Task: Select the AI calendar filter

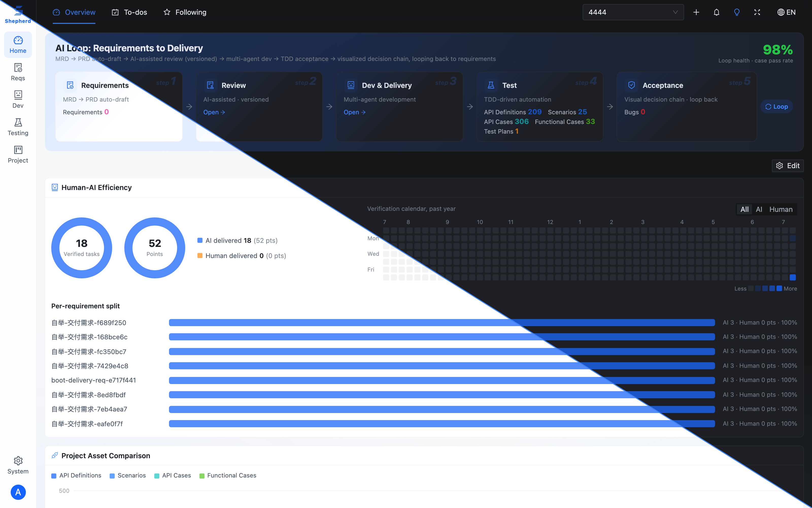Action: (x=759, y=209)
